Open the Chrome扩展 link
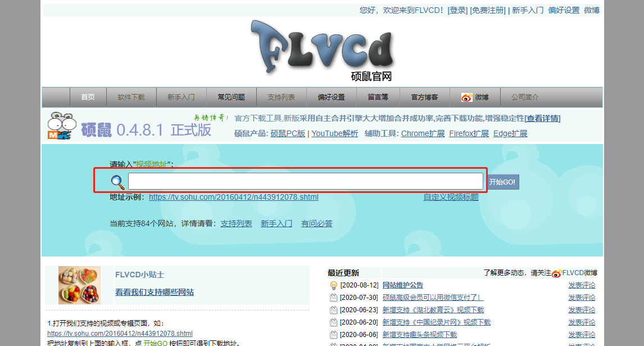This screenshot has height=346, width=644. [423, 134]
